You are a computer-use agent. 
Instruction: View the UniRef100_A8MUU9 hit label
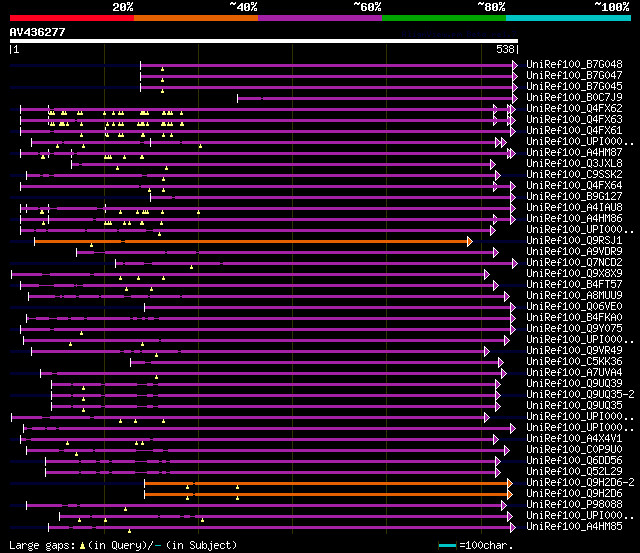click(574, 296)
